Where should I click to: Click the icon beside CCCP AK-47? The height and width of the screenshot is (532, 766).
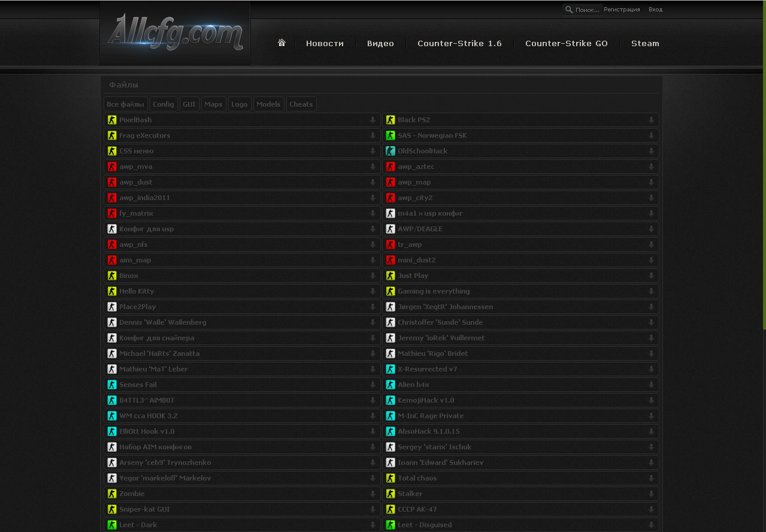coord(390,509)
